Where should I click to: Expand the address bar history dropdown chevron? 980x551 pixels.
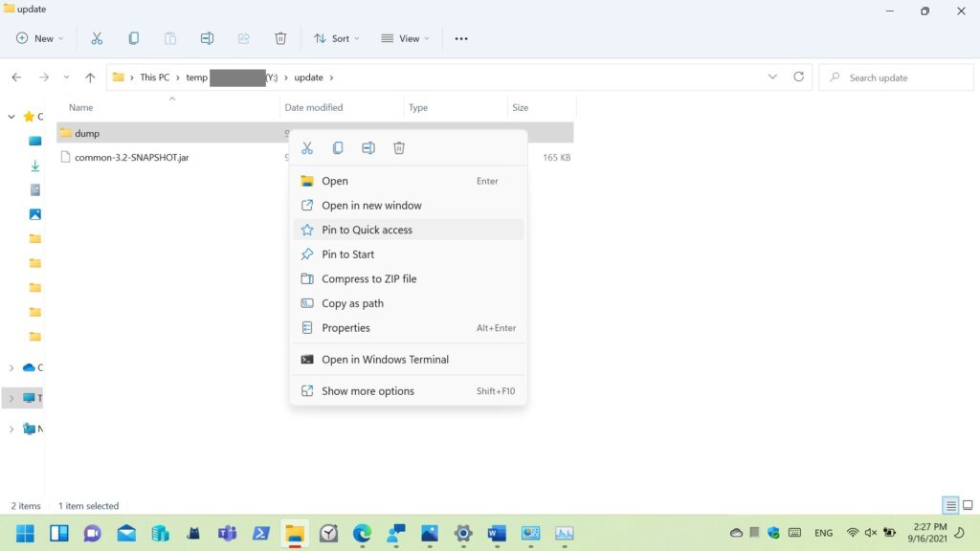point(772,77)
